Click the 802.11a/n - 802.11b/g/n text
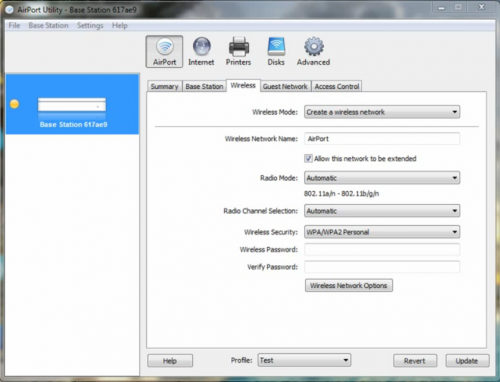The width and height of the screenshot is (500, 382). click(341, 194)
